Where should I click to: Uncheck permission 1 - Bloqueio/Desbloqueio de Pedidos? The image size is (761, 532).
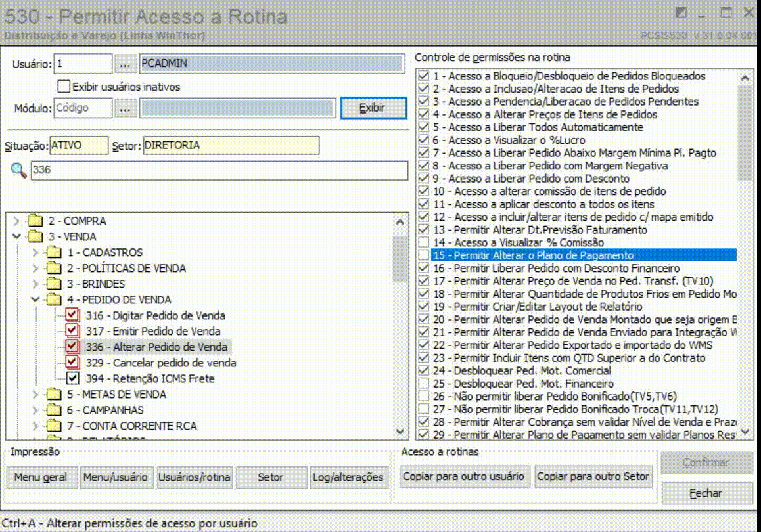click(x=424, y=76)
